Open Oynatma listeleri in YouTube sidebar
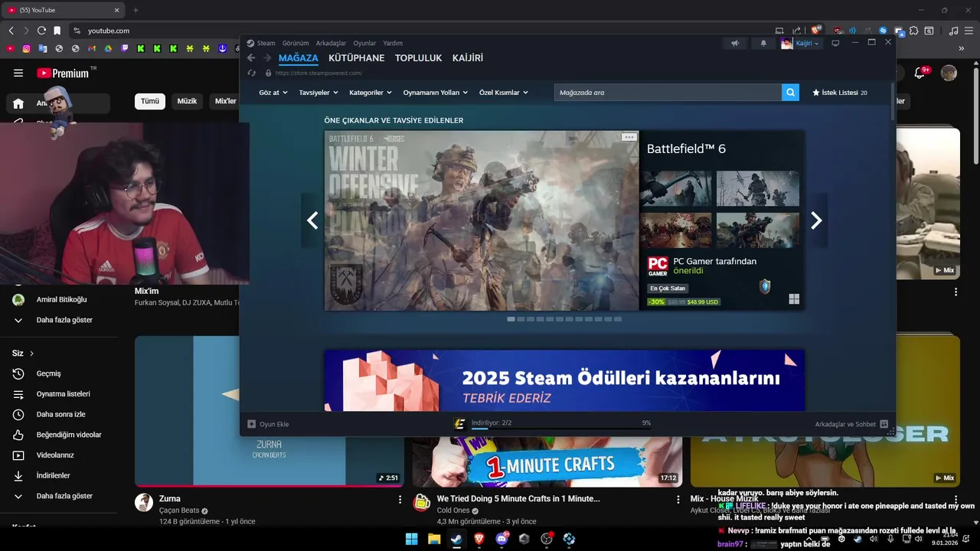The image size is (980, 551). pos(64,394)
